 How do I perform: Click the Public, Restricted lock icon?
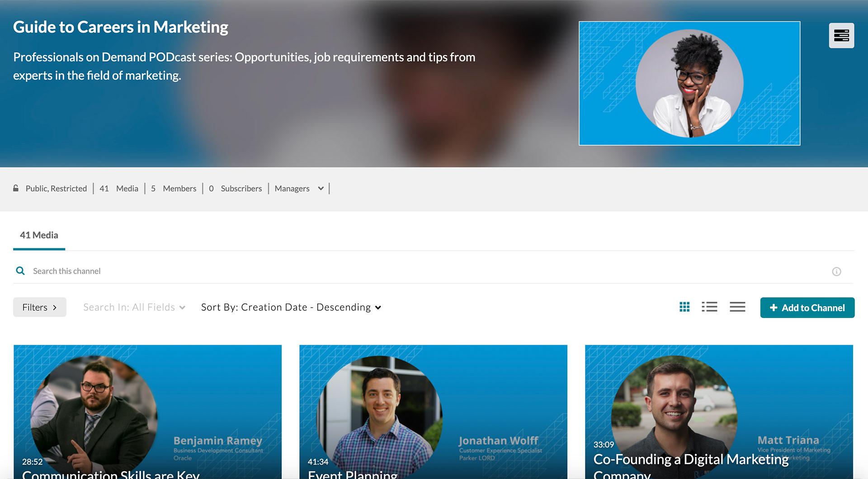click(16, 188)
